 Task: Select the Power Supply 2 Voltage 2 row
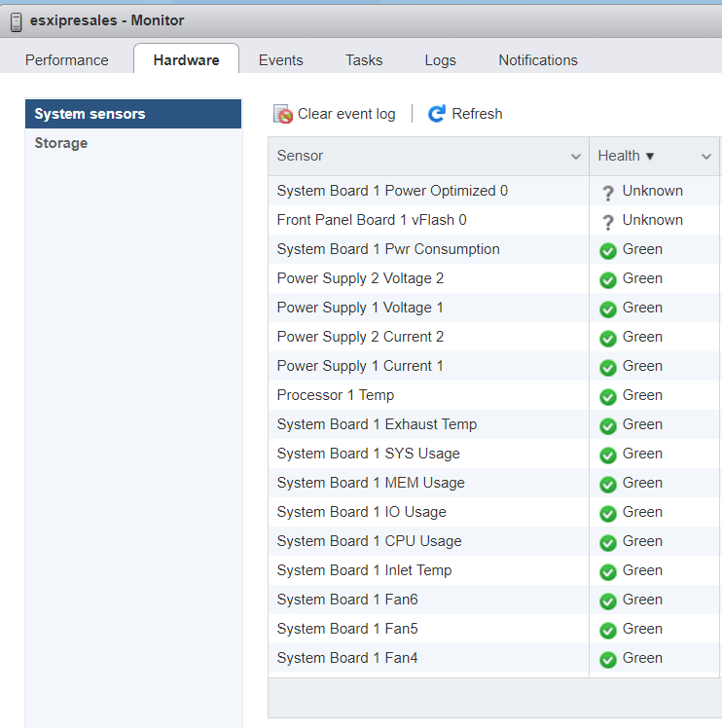tap(360, 278)
